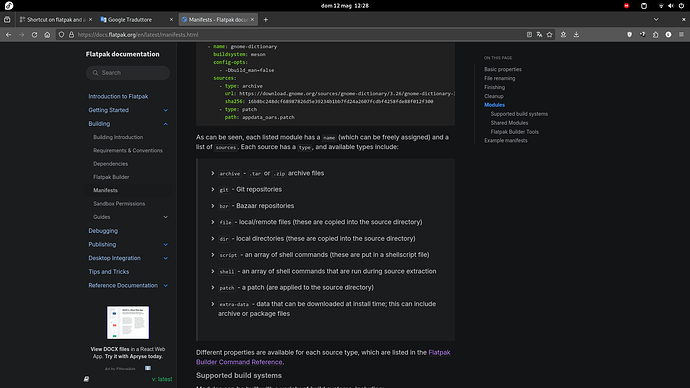Expand the Reference Documentation chevron
This screenshot has width=690, height=388.
point(165,286)
